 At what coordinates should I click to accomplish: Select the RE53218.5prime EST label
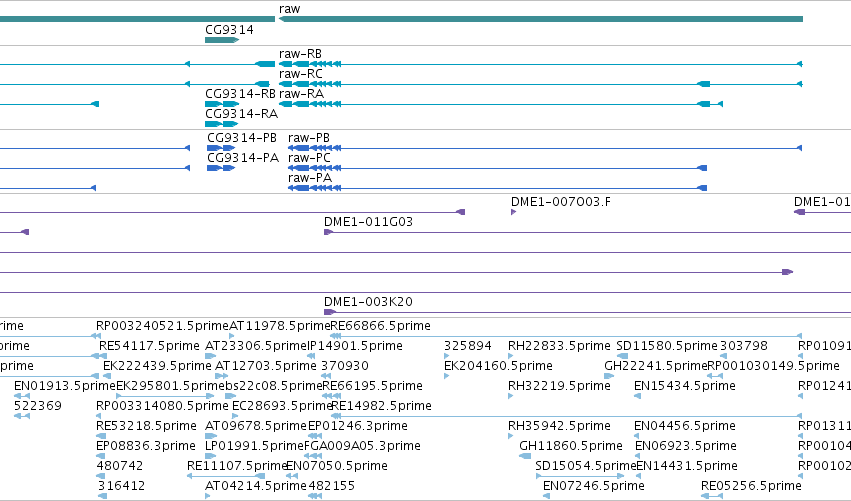(147, 426)
